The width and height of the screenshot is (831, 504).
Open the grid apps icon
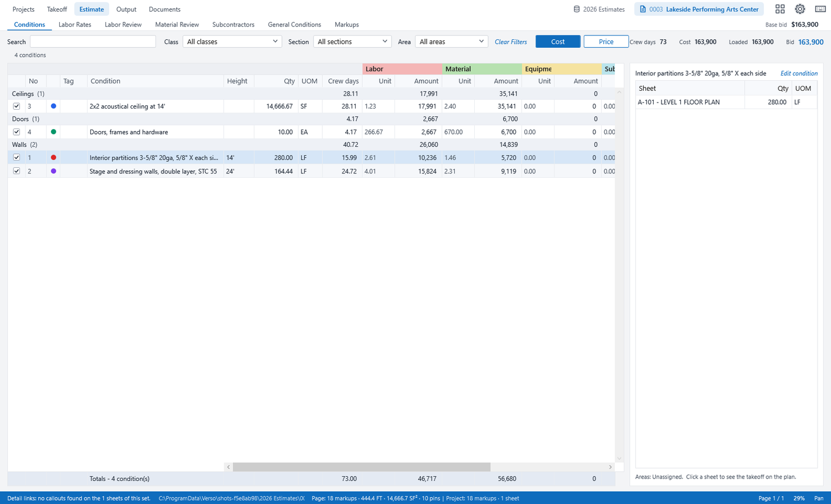(x=780, y=9)
